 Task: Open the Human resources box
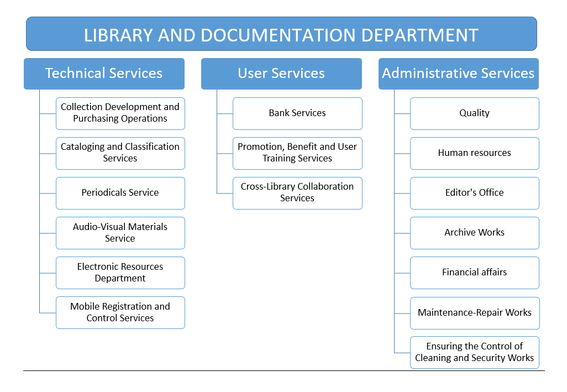(x=474, y=153)
